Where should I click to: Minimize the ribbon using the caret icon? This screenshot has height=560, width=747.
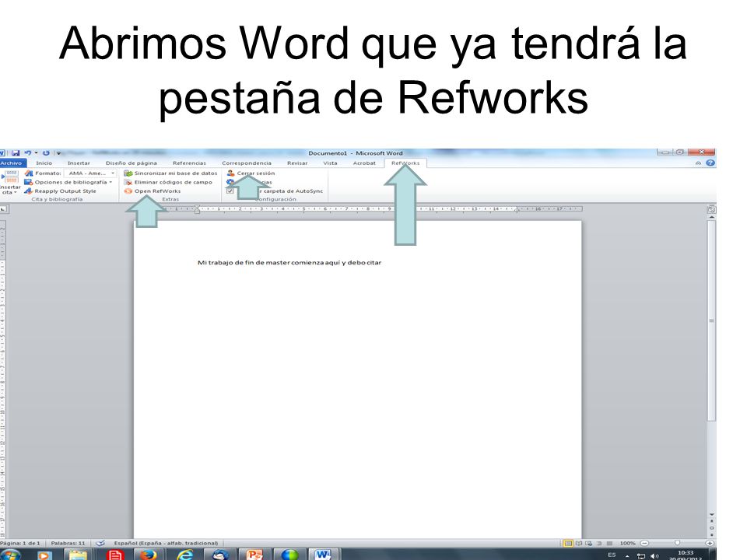pyautogui.click(x=698, y=163)
